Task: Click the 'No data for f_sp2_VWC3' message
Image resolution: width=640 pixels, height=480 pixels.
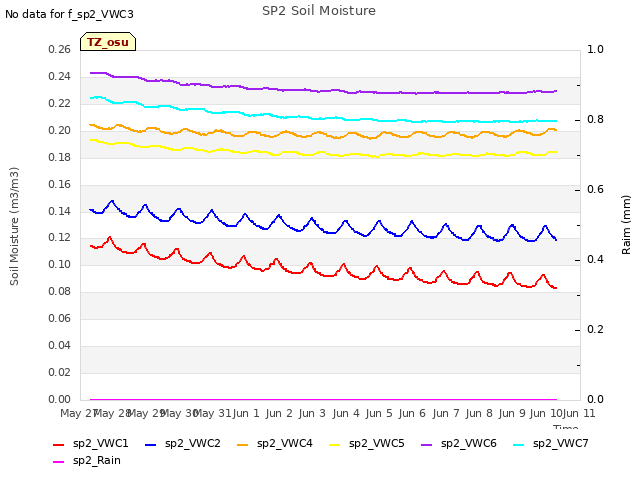Action: 69,14
